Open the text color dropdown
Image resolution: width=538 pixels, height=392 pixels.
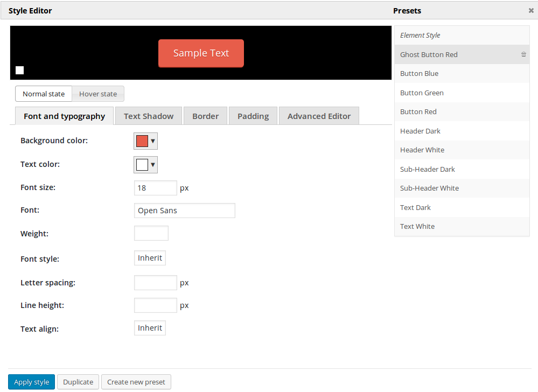pyautogui.click(x=151, y=164)
